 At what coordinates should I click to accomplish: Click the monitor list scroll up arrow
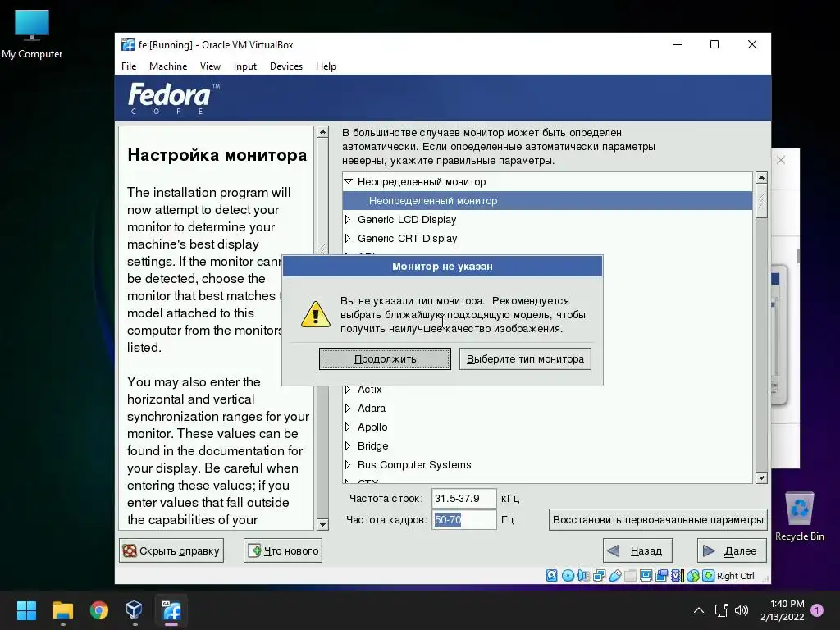[761, 177]
